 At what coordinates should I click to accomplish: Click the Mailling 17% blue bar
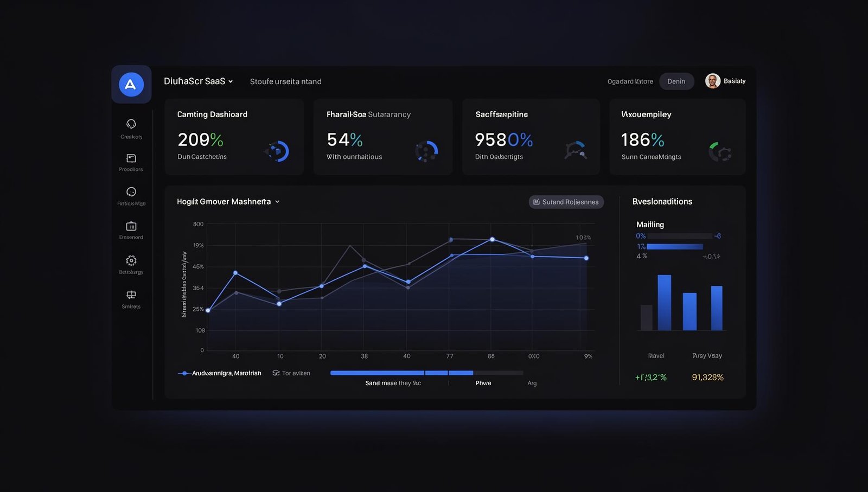675,246
